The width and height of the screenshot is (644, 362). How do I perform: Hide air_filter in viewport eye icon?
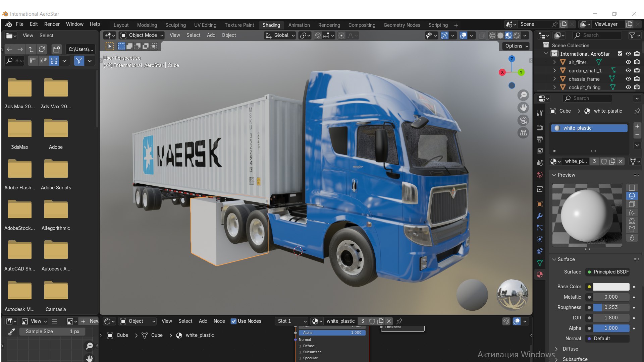pyautogui.click(x=628, y=62)
